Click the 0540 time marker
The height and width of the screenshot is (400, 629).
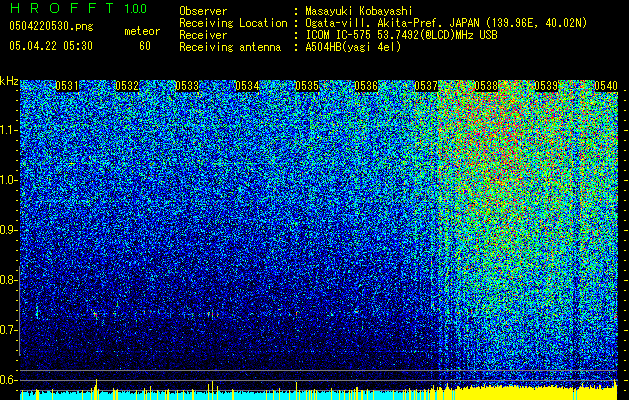point(606,86)
